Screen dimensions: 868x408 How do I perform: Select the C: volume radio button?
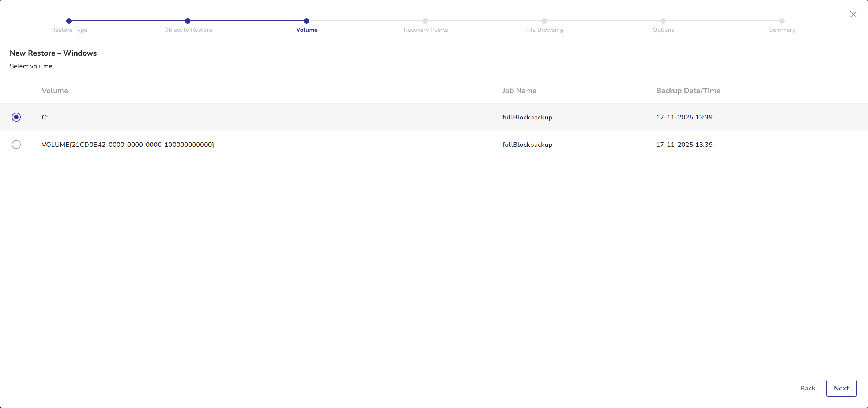pos(16,117)
